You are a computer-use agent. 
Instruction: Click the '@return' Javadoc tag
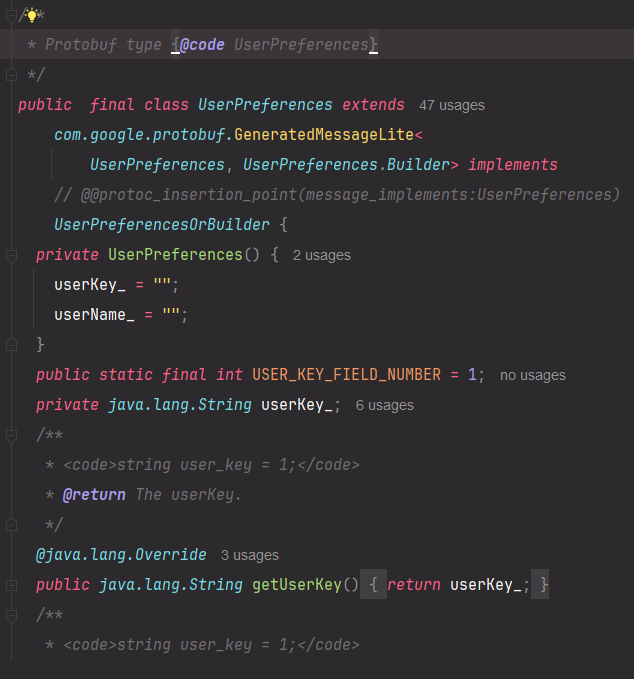(x=94, y=495)
